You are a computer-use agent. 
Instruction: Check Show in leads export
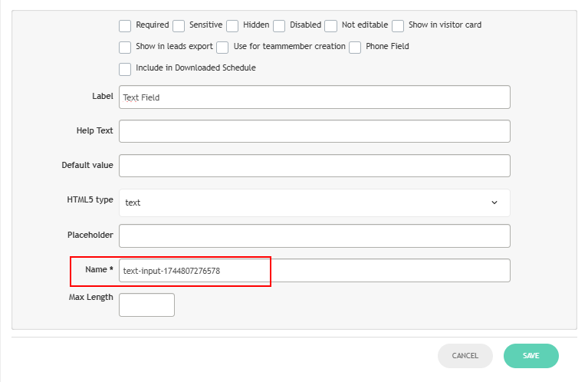(125, 48)
